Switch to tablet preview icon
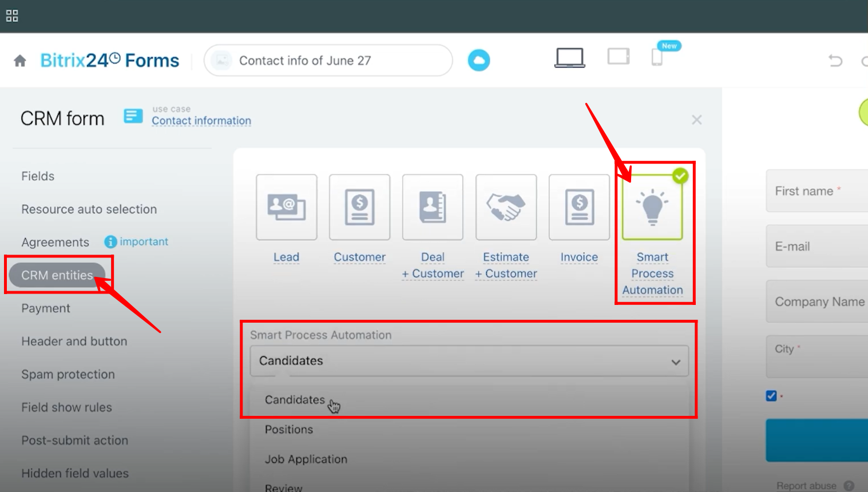This screenshot has height=492, width=868. pyautogui.click(x=619, y=57)
